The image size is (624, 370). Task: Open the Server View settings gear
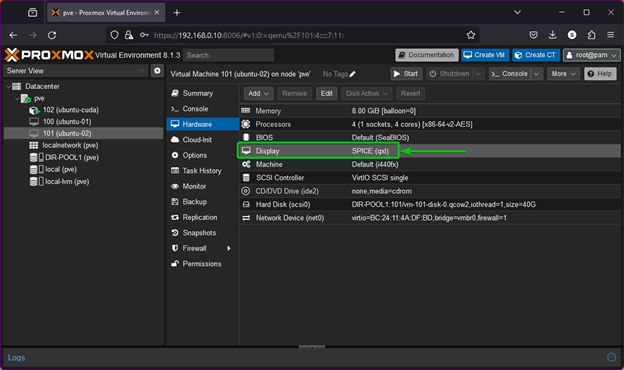click(x=157, y=71)
